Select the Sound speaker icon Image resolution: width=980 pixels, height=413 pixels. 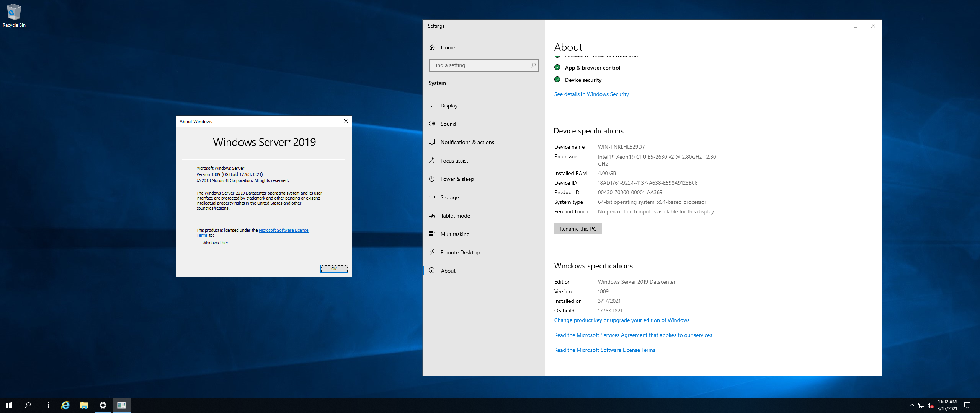click(x=432, y=124)
